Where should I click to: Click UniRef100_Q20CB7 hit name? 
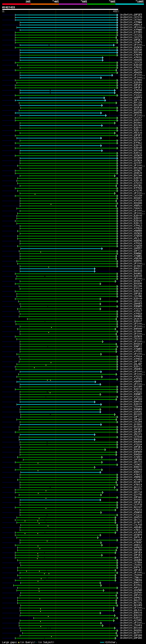pos(131,163)
